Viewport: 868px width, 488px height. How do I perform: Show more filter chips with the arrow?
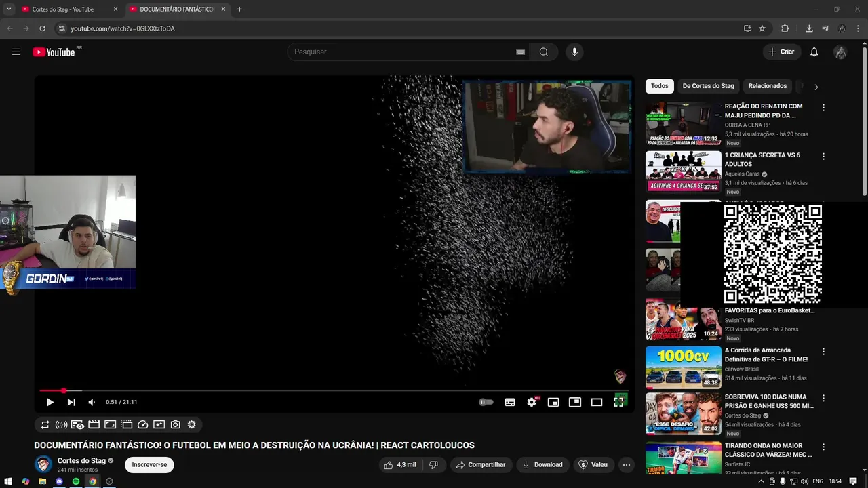pyautogui.click(x=816, y=87)
